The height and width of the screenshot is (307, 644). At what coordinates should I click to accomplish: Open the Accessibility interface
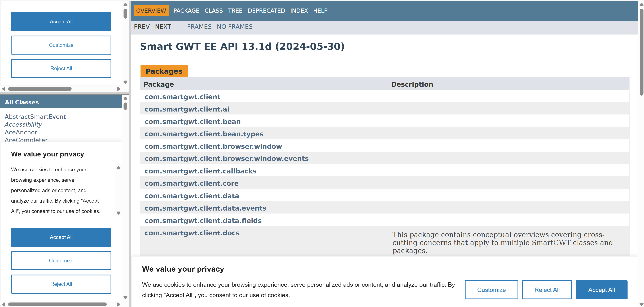23,124
